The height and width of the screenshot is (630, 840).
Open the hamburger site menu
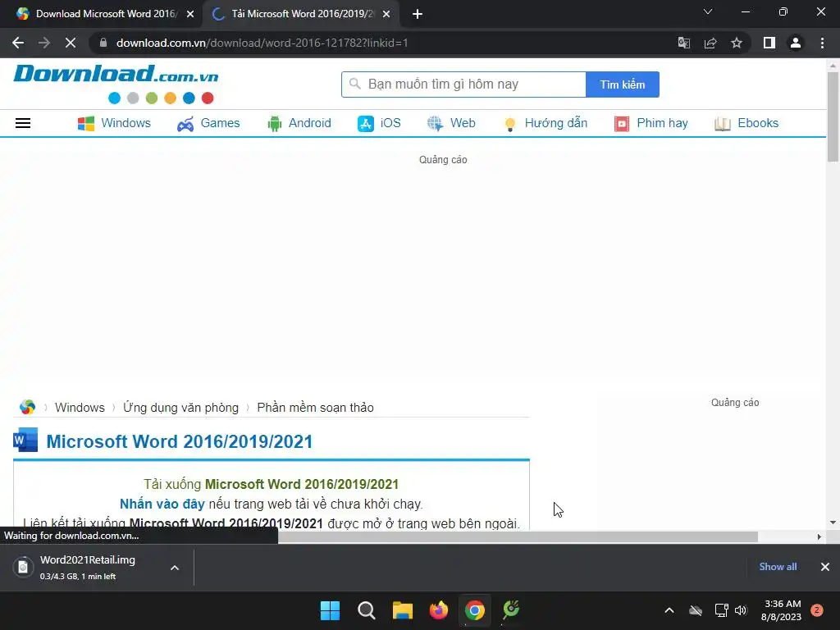pos(23,123)
